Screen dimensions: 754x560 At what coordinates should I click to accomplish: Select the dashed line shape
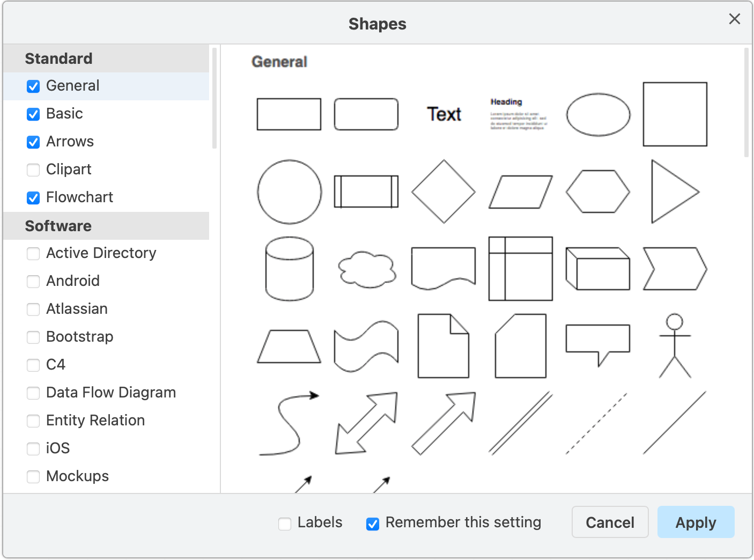[595, 423]
